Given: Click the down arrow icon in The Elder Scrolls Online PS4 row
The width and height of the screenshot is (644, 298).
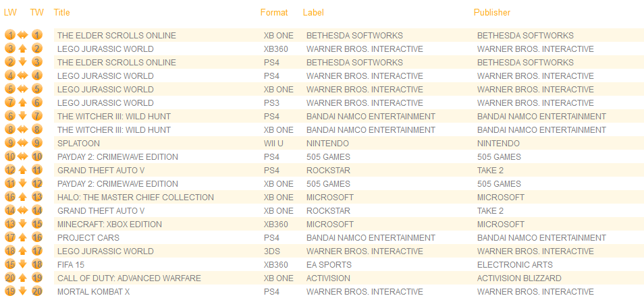Looking at the screenshot, I should tap(23, 62).
